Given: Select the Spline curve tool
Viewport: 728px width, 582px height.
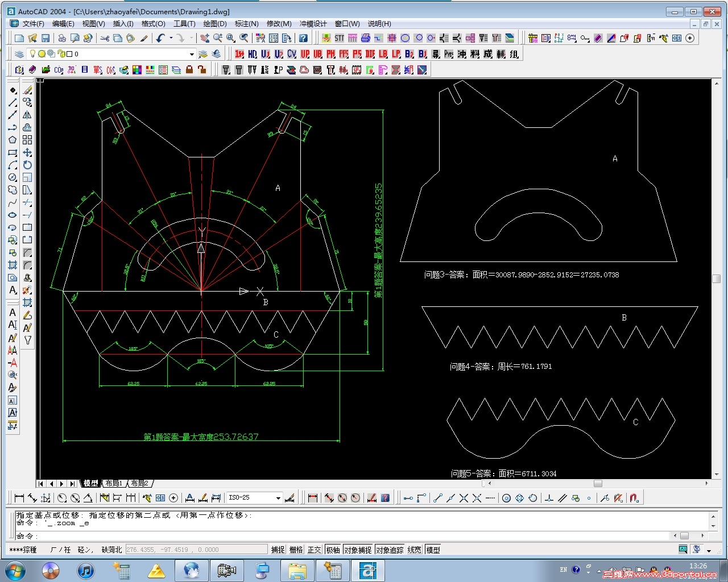Looking at the screenshot, I should coord(13,202).
